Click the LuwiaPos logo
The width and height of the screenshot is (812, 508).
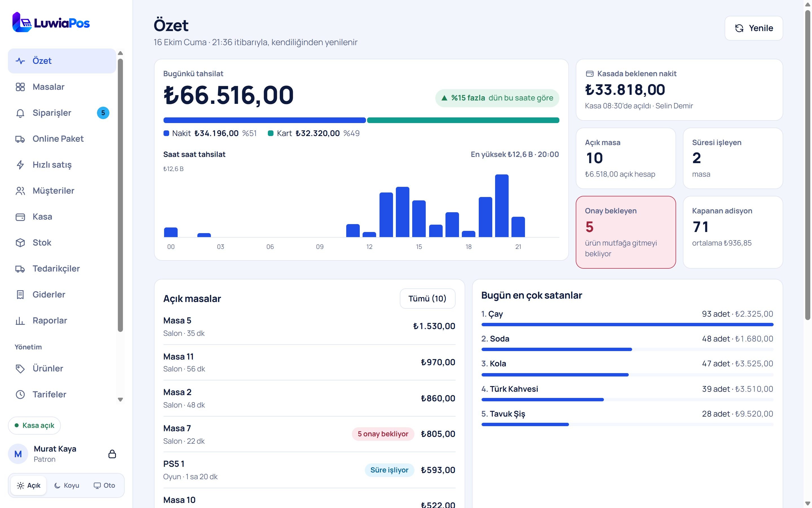click(51, 23)
